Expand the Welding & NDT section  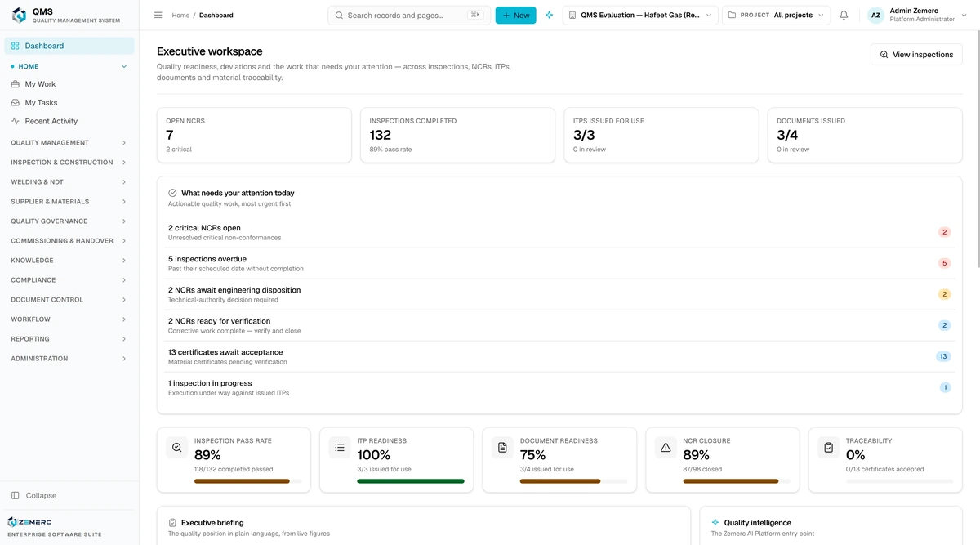69,182
